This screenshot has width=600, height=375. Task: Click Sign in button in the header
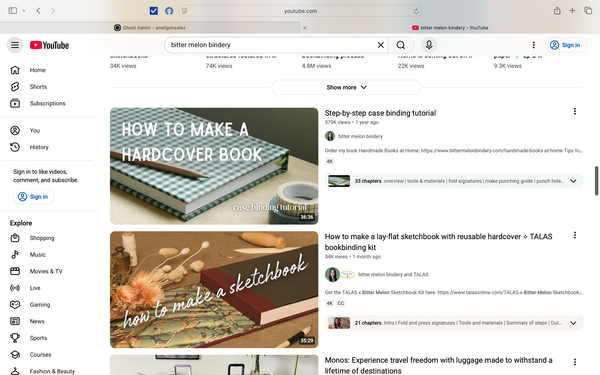pos(565,45)
